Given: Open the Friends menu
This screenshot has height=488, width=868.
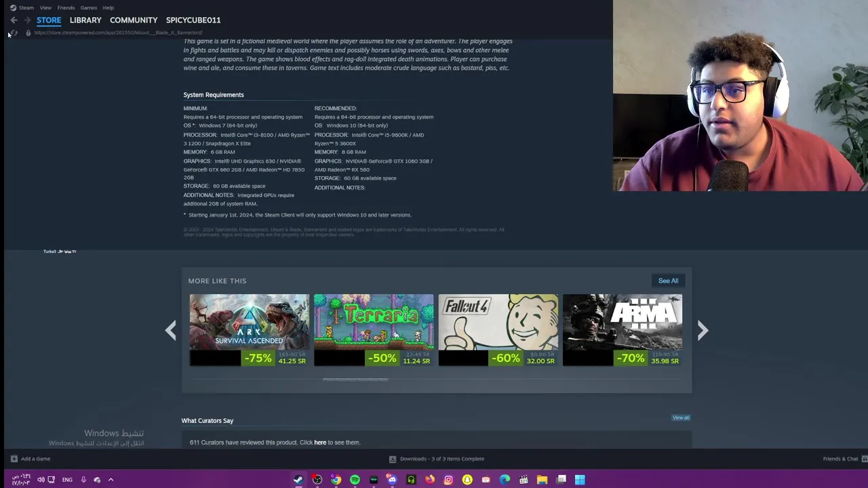Looking at the screenshot, I should coord(66,7).
